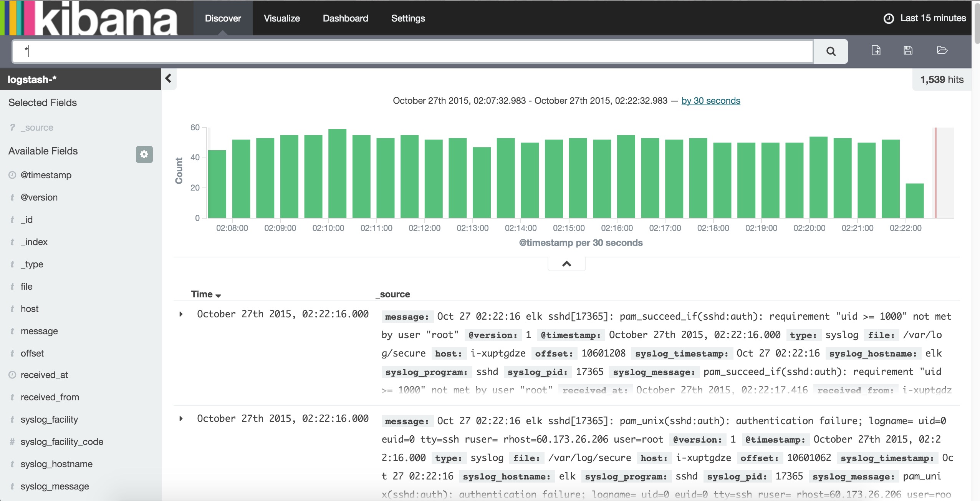Select the syslog_hostname field
Screen dimensions: 980x501
pyautogui.click(x=56, y=464)
